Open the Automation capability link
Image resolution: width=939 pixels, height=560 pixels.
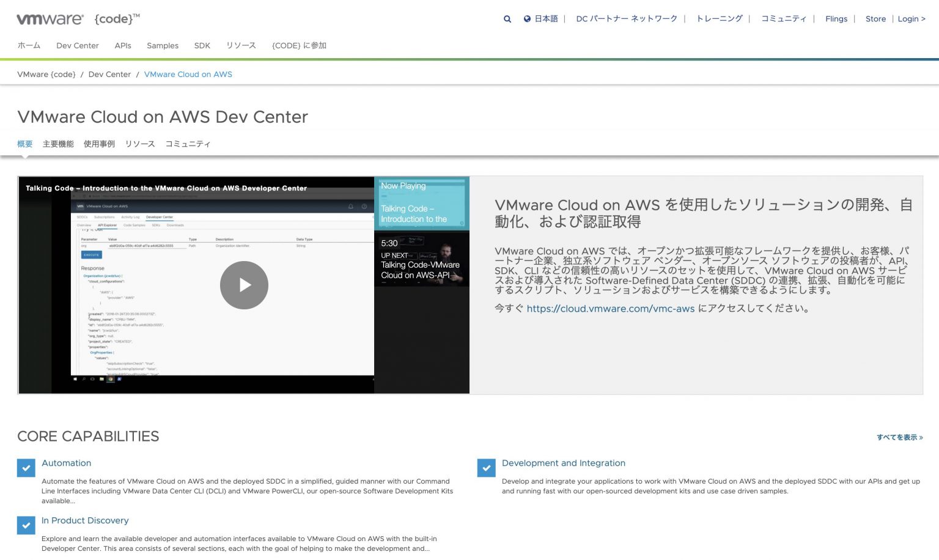pos(66,463)
